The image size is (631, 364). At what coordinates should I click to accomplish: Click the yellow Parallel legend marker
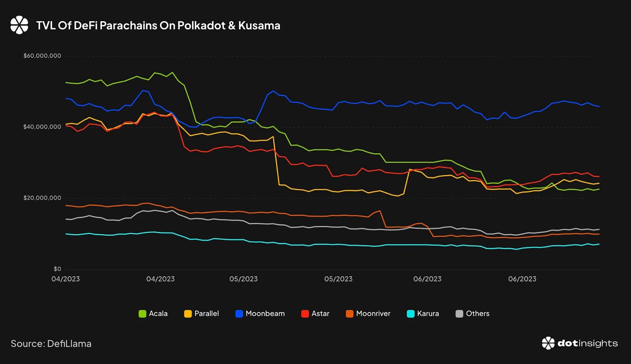188,313
